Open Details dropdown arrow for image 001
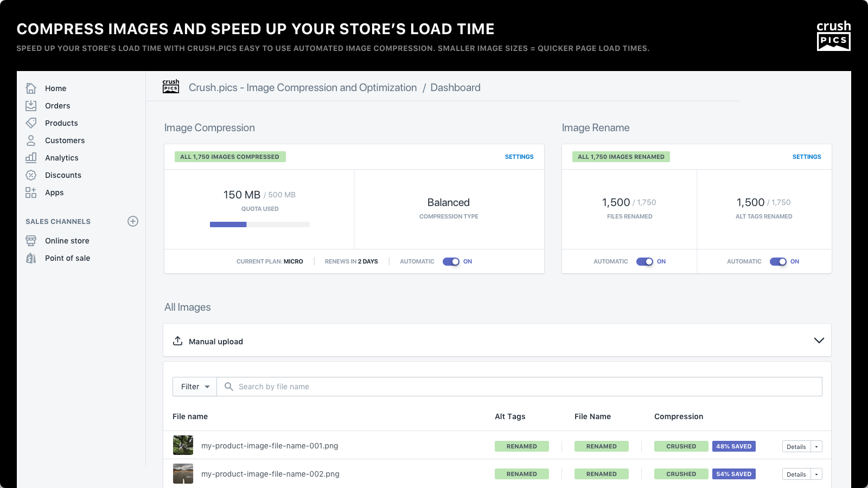Screen dimensions: 868x488 (816, 447)
